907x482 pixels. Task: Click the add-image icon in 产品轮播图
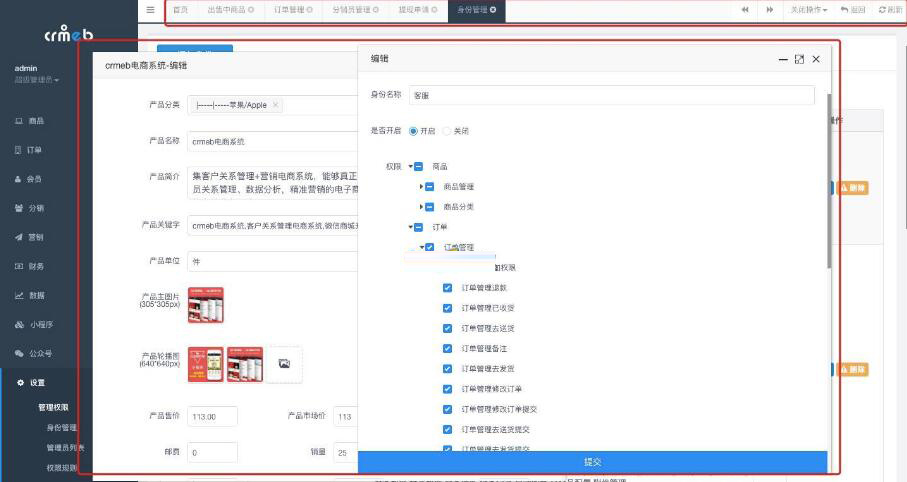[x=284, y=364]
